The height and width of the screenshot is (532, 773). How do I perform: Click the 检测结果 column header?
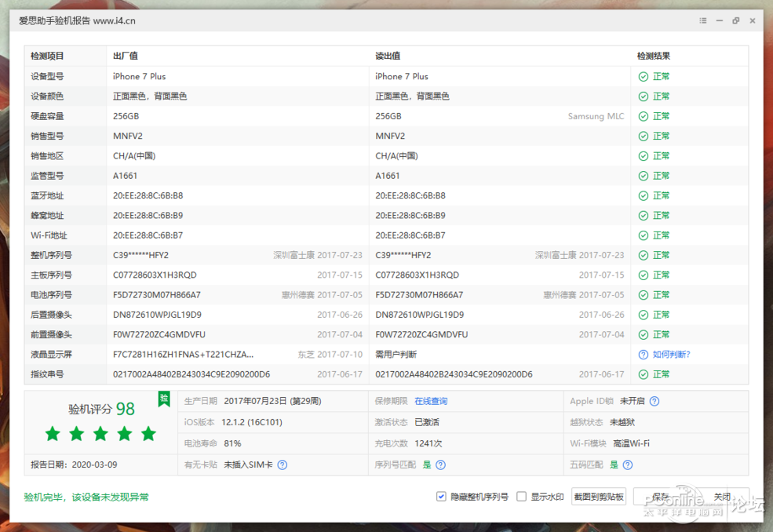pyautogui.click(x=653, y=56)
